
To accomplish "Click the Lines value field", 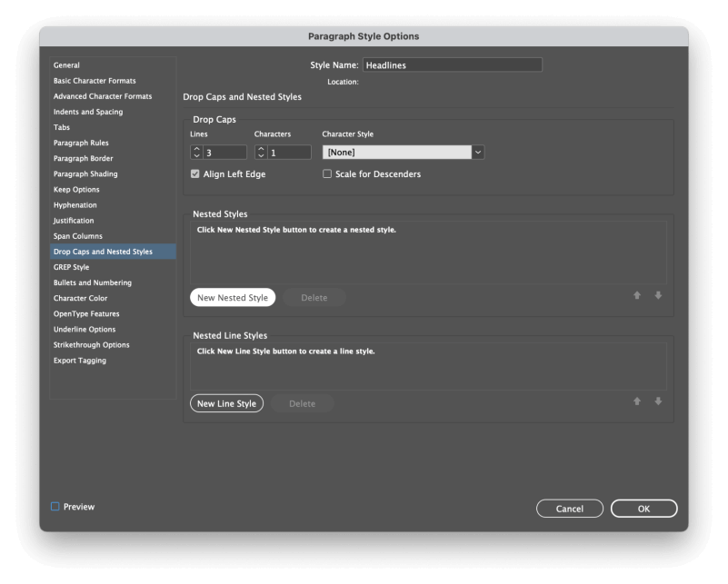I will [224, 153].
